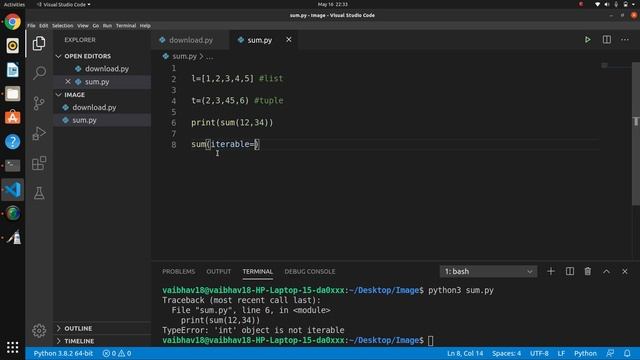Open Activities overview in top bar
The image size is (640, 360).
coord(14,4)
